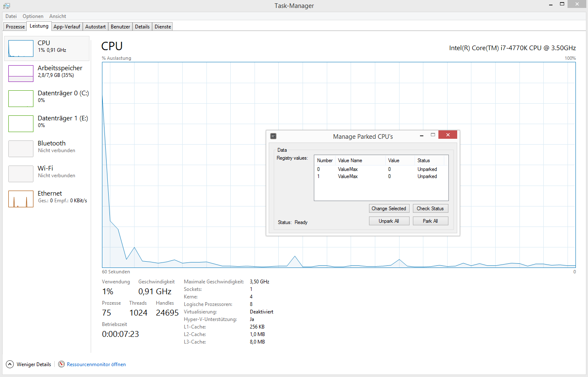Select the Arbeitsspeicher memory thumbnail
The image size is (588, 377).
coord(21,74)
